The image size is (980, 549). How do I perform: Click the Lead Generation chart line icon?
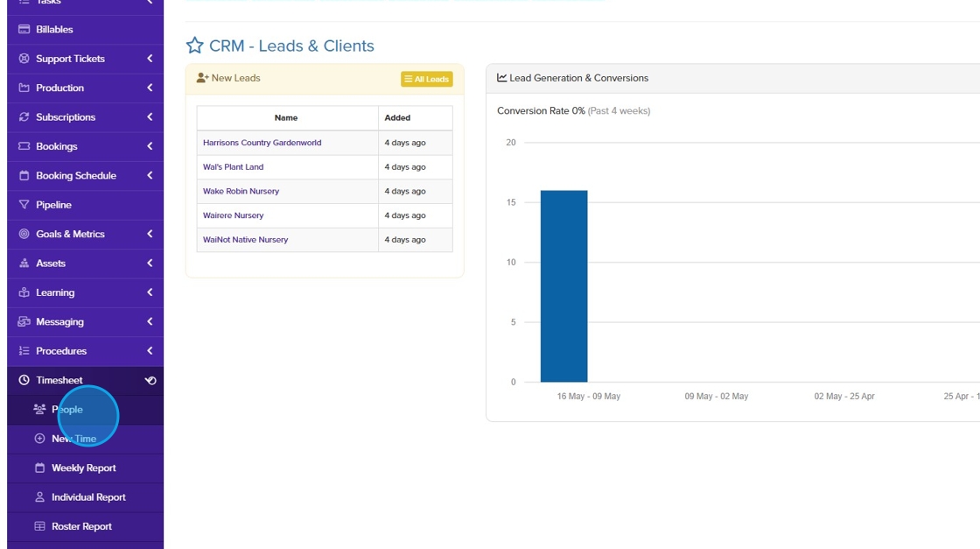click(x=502, y=78)
